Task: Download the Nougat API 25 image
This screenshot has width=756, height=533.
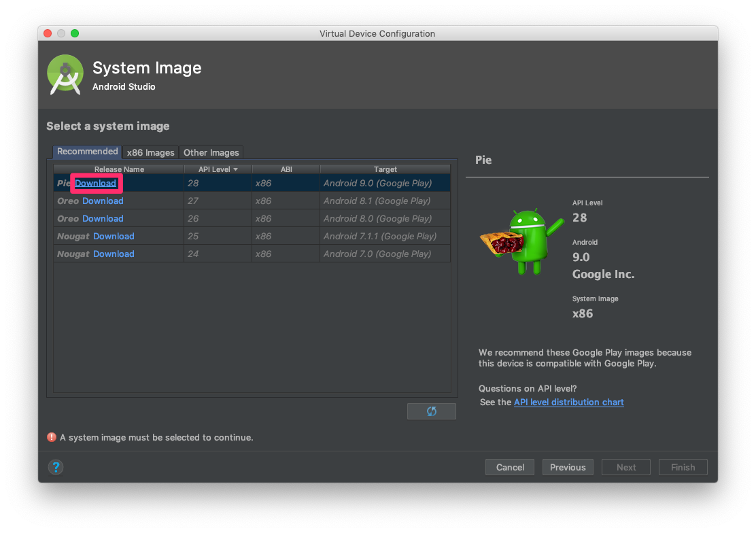Action: (x=114, y=237)
